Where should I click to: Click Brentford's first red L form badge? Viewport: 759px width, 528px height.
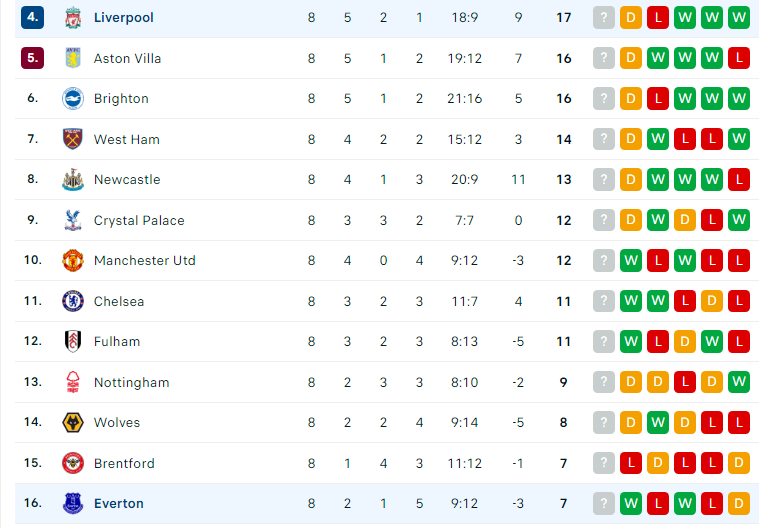631,463
